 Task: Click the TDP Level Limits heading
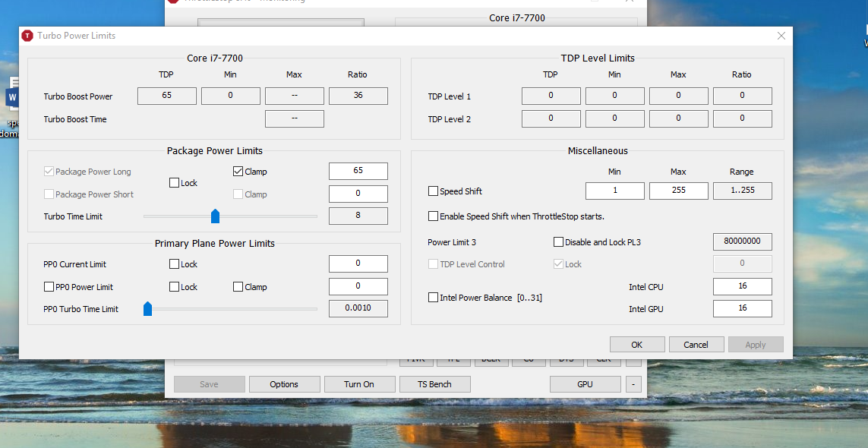[x=598, y=58]
